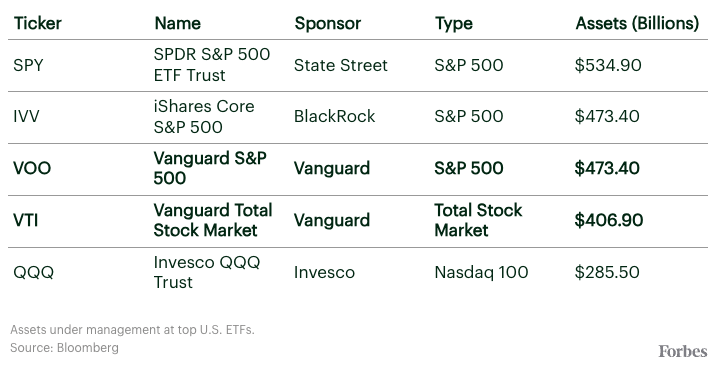Click the IVV ticker cell
Image resolution: width=719 pixels, height=374 pixels.
(26, 116)
